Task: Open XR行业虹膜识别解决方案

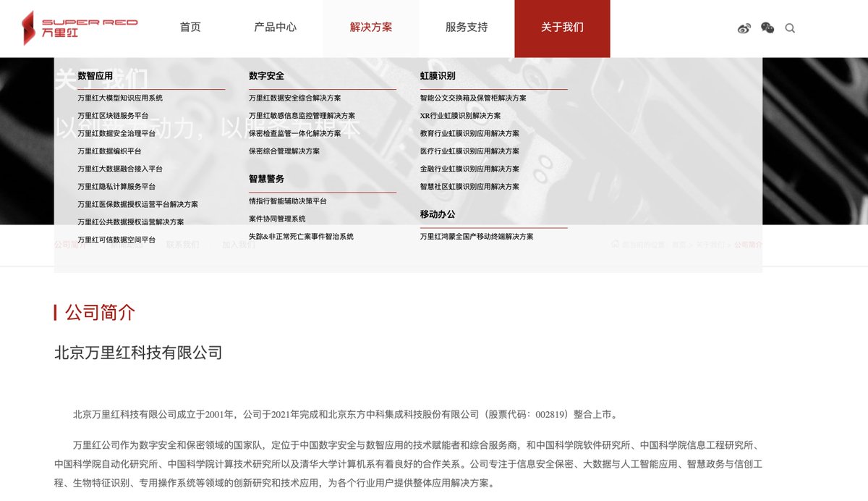Action: (461, 116)
